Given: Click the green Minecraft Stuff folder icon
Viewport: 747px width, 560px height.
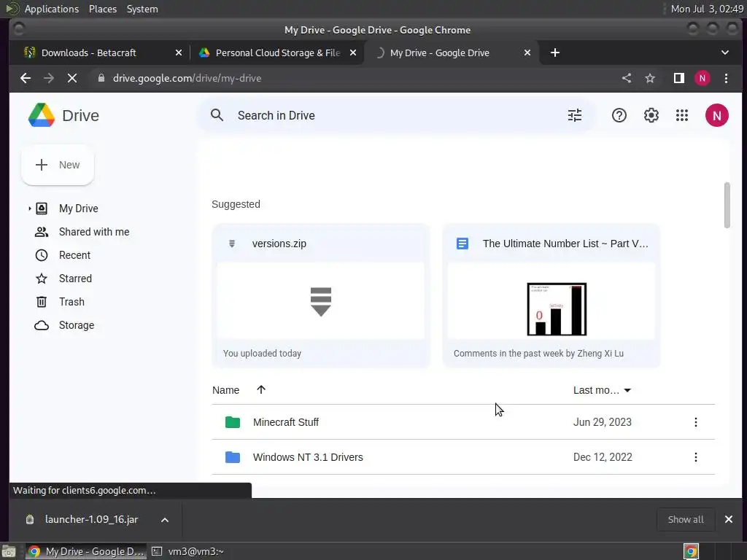Looking at the screenshot, I should [x=233, y=422].
